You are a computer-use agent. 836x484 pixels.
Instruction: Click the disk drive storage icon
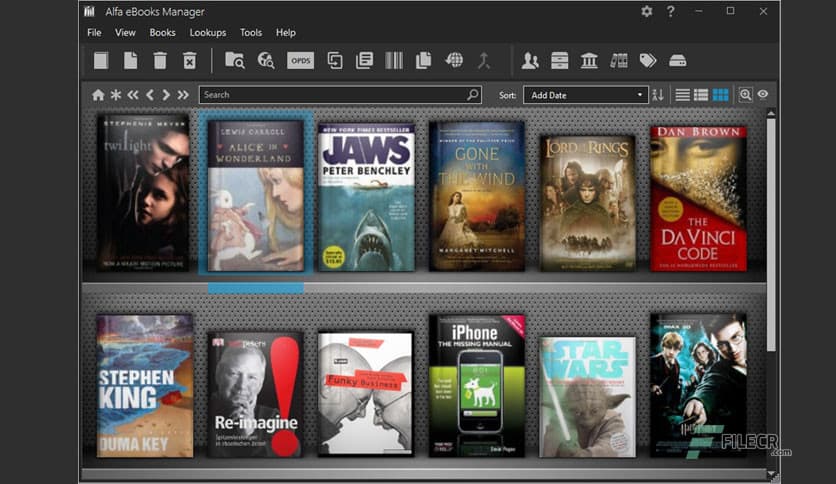pos(678,60)
